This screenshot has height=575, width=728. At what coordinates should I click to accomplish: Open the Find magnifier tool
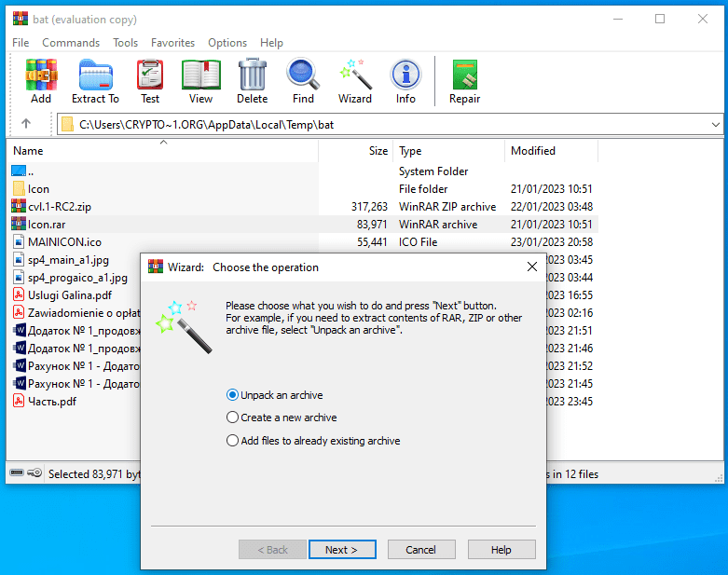pyautogui.click(x=303, y=81)
